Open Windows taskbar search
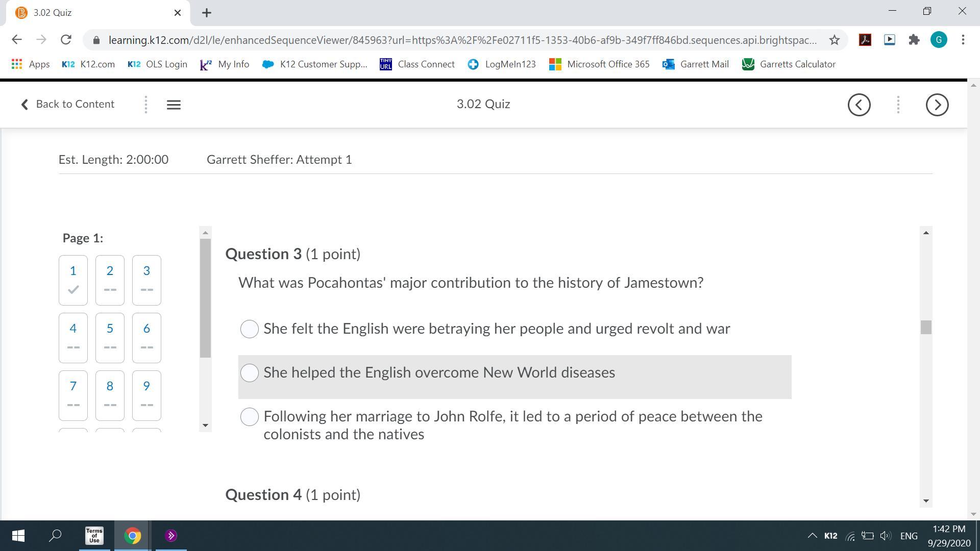The height and width of the screenshot is (551, 980). click(x=55, y=536)
